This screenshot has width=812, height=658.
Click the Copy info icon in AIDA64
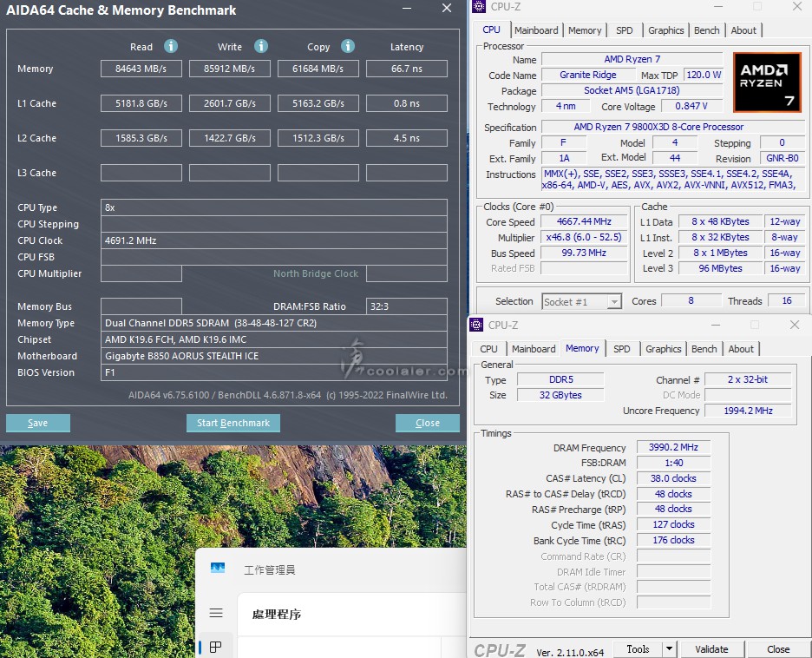click(x=348, y=46)
